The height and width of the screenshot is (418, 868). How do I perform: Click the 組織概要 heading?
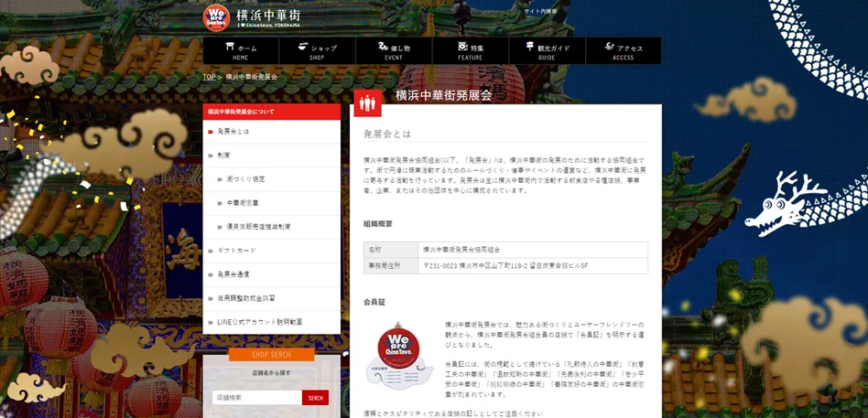(x=378, y=224)
